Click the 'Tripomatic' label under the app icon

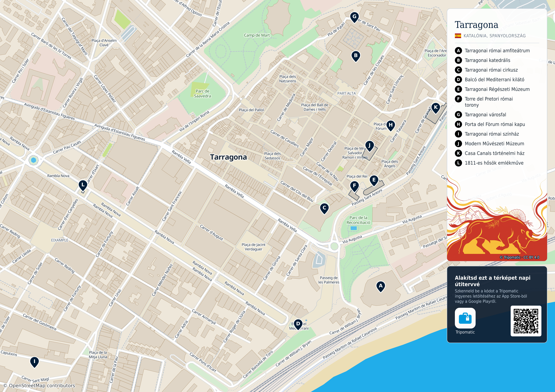[x=465, y=332]
